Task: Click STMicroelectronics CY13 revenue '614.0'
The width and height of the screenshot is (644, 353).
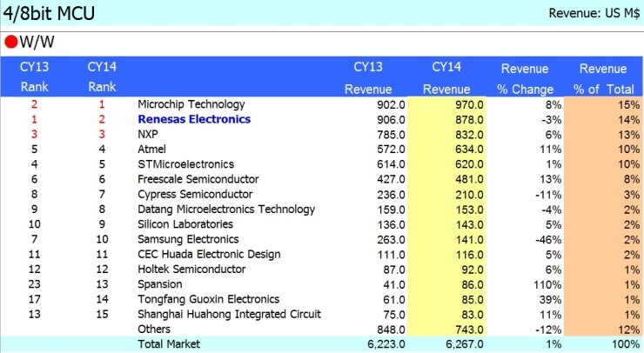Action: (391, 165)
